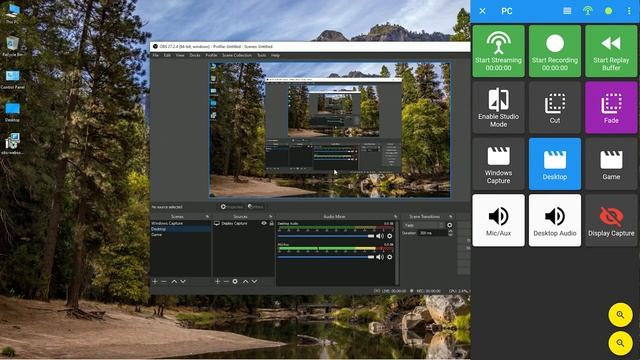Move source down with Sources down arrow
The width and height of the screenshot is (640, 360).
coord(254,281)
